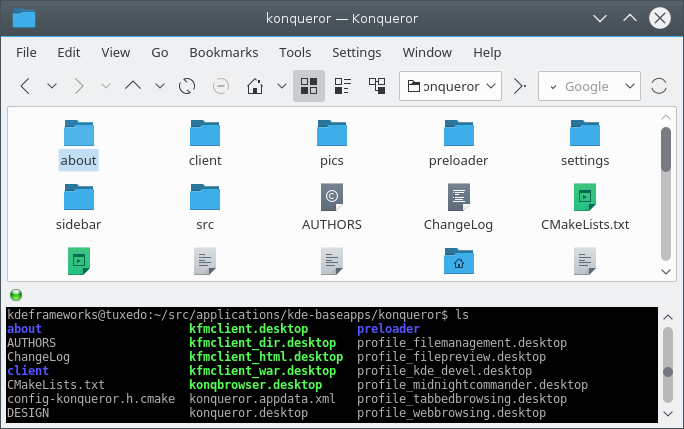Go to the Home location
The image size is (684, 429).
256,87
